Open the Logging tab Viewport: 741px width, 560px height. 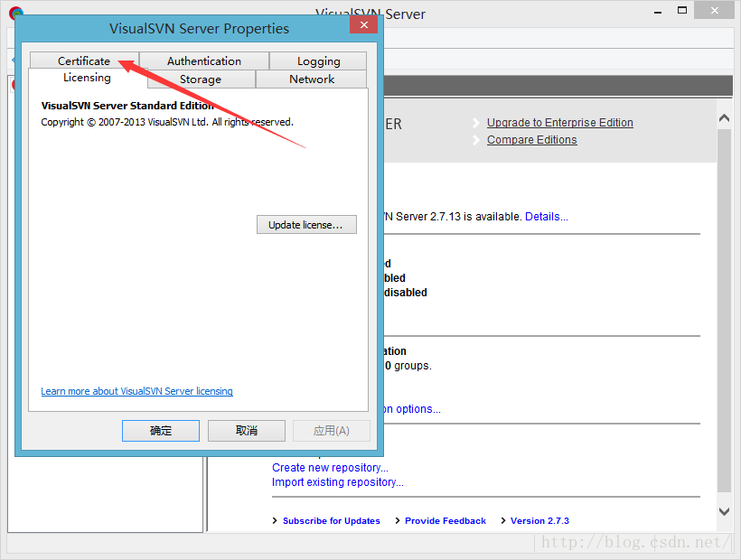(x=318, y=61)
